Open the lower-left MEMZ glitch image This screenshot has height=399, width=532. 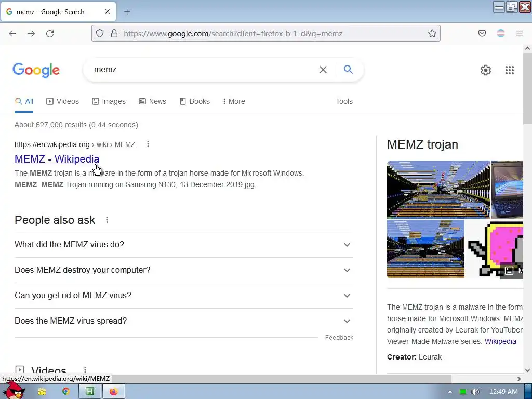425,249
